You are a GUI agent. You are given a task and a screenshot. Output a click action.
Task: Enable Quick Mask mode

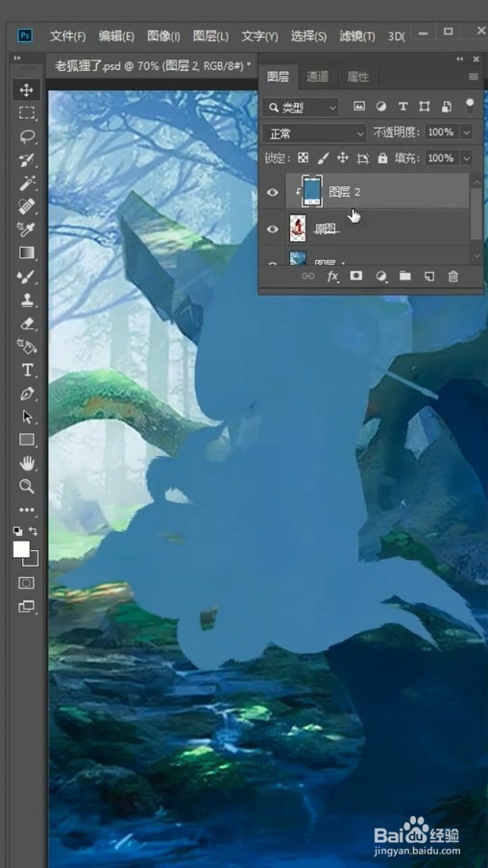point(27,583)
